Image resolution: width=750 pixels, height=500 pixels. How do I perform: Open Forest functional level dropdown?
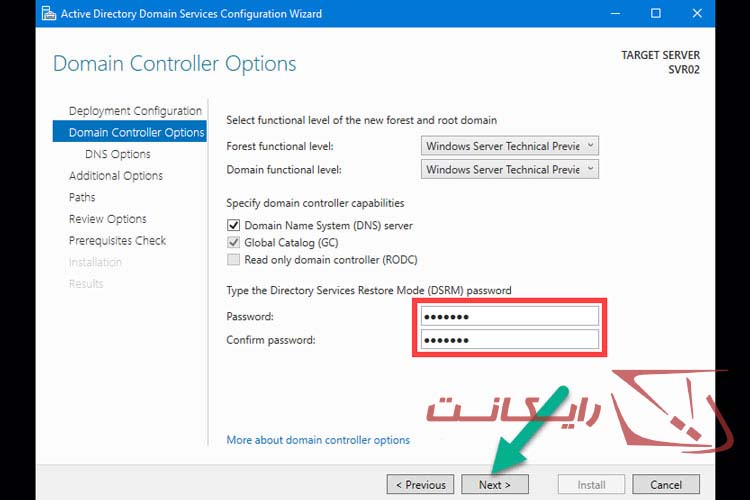point(510,146)
